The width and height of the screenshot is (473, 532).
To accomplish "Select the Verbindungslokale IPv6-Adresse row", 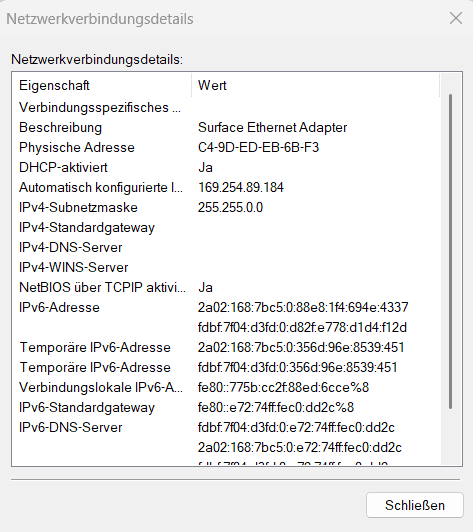I will point(226,387).
